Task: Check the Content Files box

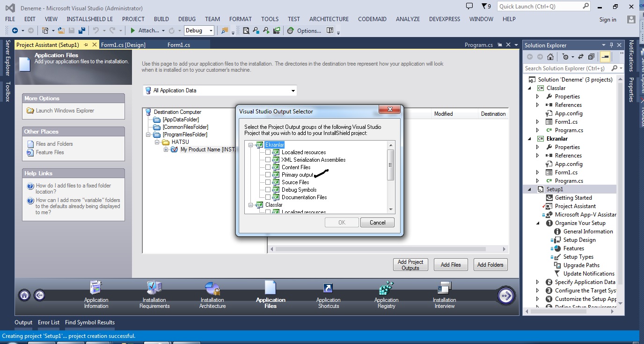Action: point(268,167)
